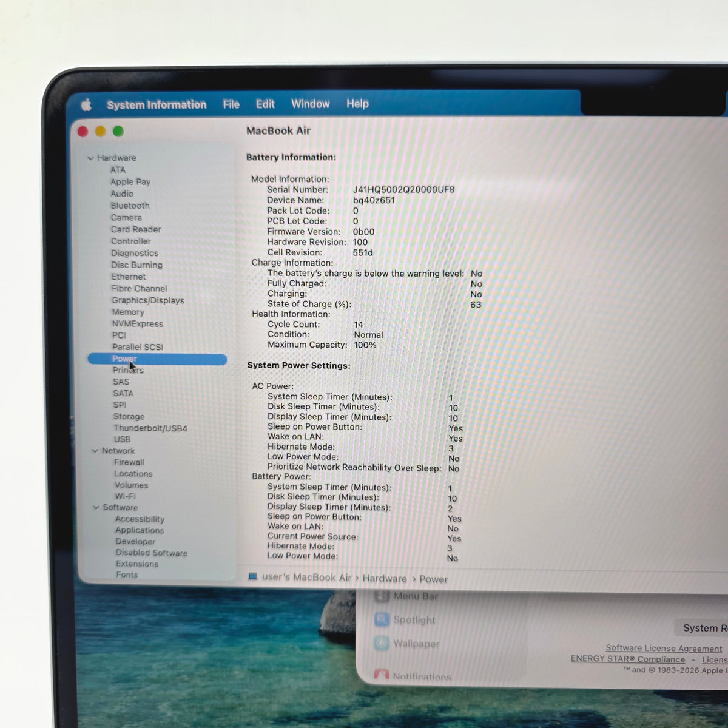Select the highlighted Power item
The height and width of the screenshot is (728, 728).
158,359
